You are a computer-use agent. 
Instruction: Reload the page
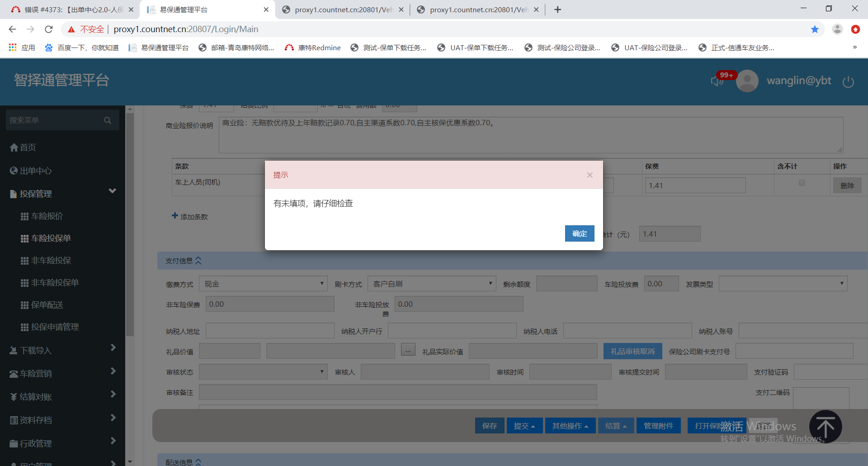[48, 29]
